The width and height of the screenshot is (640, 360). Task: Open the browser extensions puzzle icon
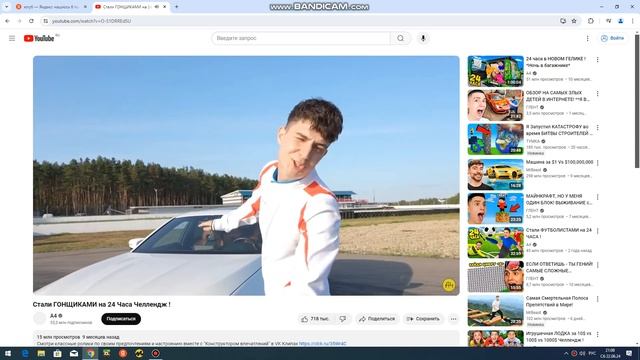[x=591, y=21]
